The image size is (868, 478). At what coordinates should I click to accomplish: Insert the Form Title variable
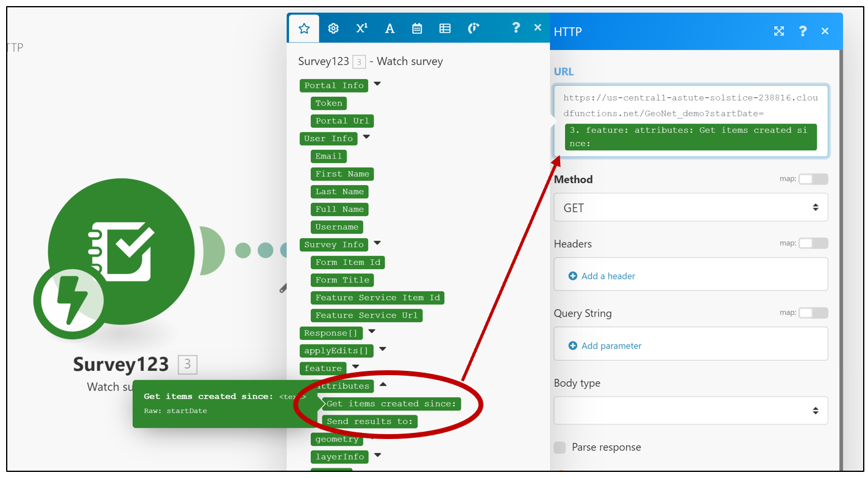coord(343,279)
